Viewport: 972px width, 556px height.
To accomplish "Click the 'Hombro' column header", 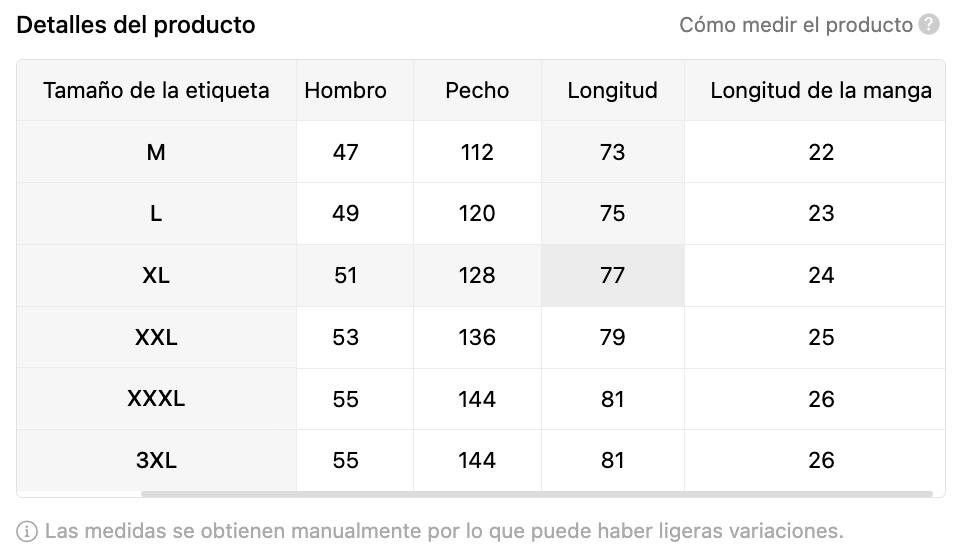I will [x=345, y=91].
